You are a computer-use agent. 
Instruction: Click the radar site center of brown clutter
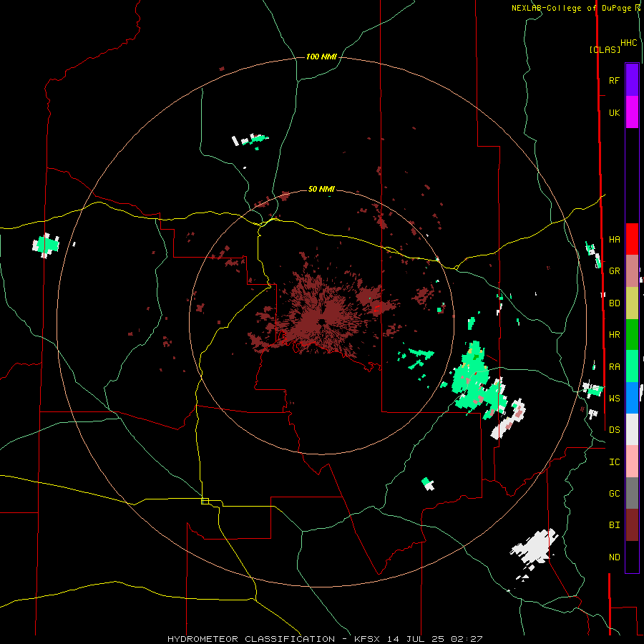point(321,321)
